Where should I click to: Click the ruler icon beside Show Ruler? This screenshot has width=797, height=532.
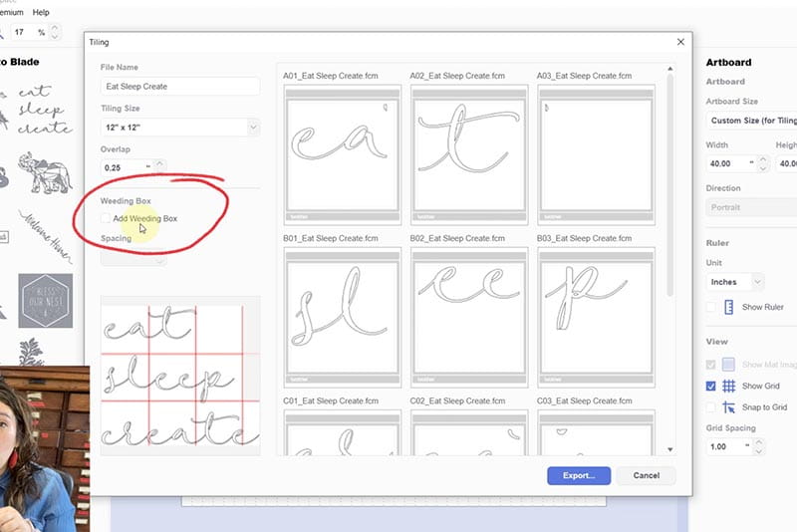pos(729,308)
